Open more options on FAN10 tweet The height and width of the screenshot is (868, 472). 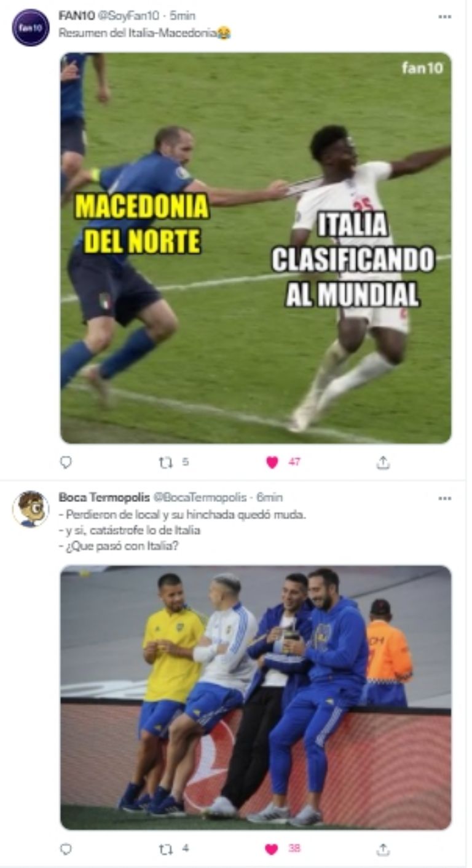click(x=445, y=17)
